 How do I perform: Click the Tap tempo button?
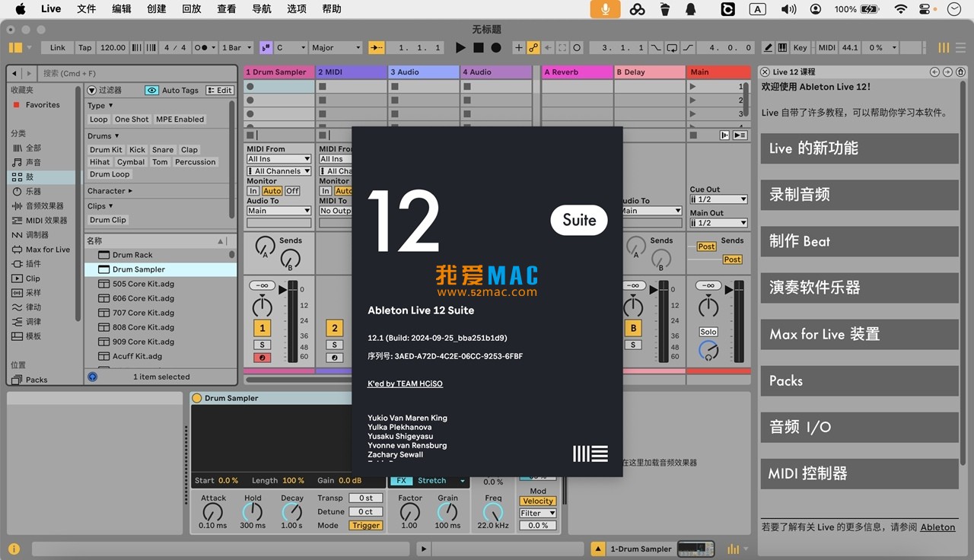[85, 47]
